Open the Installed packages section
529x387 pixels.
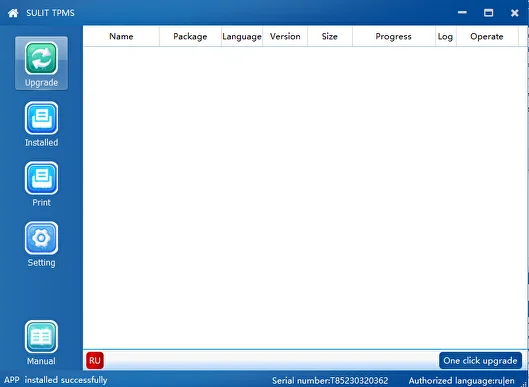tap(41, 124)
